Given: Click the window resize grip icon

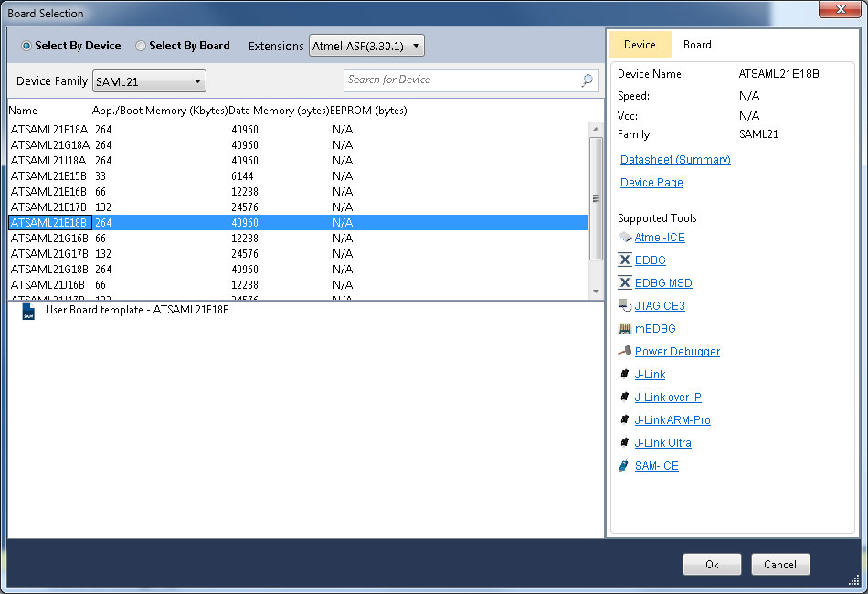Looking at the screenshot, I should click(x=854, y=579).
